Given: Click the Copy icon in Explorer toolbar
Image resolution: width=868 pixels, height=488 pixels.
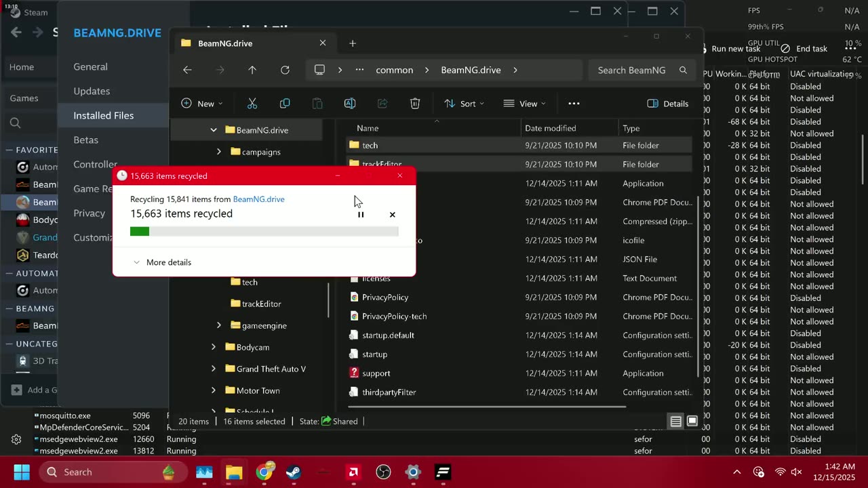Looking at the screenshot, I should click(285, 104).
